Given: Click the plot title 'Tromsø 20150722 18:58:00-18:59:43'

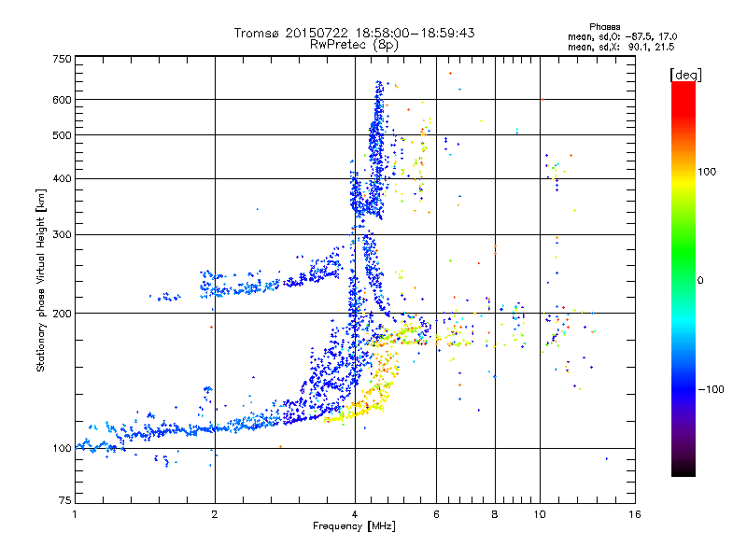Looking at the screenshot, I should click(355, 33).
